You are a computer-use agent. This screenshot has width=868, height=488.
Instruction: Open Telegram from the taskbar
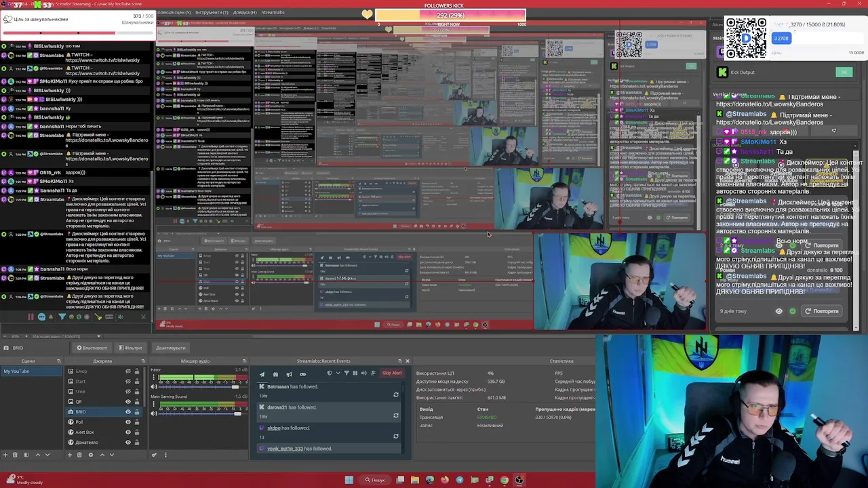459,480
